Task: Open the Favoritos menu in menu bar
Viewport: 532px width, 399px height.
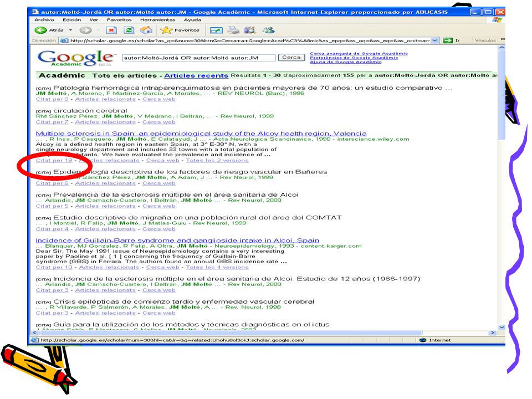Action: click(119, 20)
